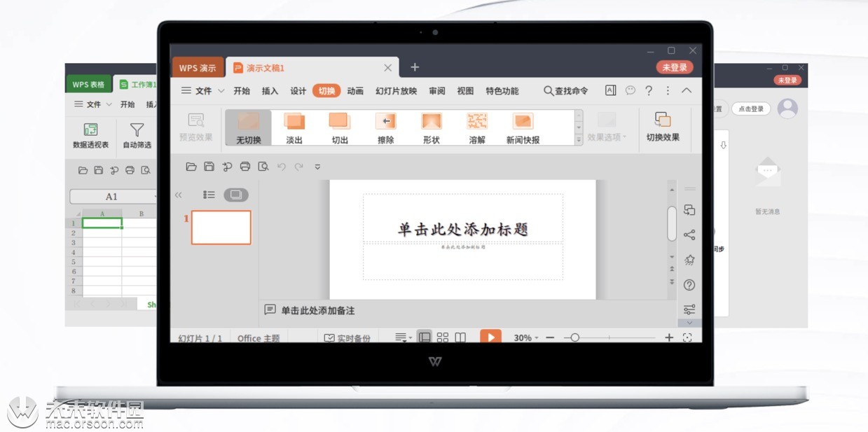Image resolution: width=868 pixels, height=432 pixels.
Task: Click the zoom in plus button
Action: click(x=669, y=337)
